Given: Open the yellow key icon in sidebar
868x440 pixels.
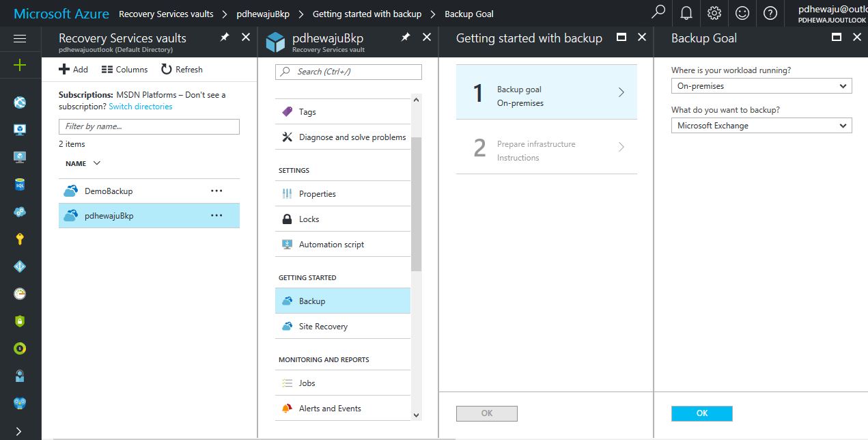Looking at the screenshot, I should [20, 239].
